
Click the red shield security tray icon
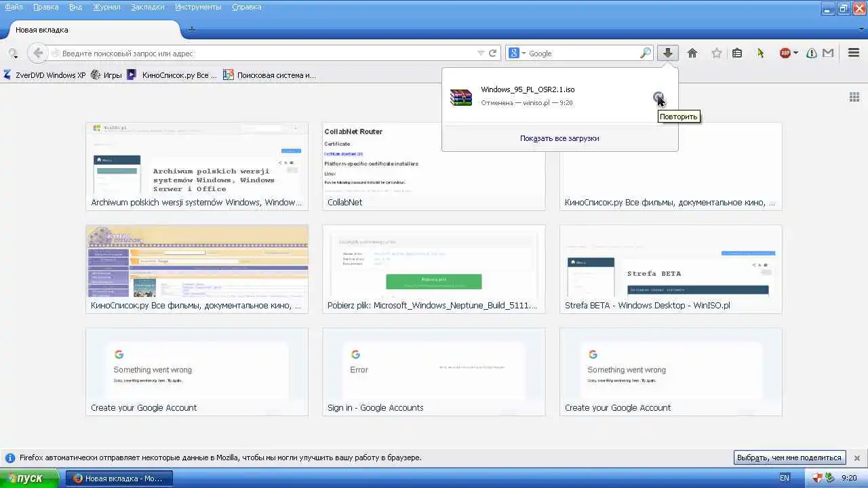tap(817, 478)
